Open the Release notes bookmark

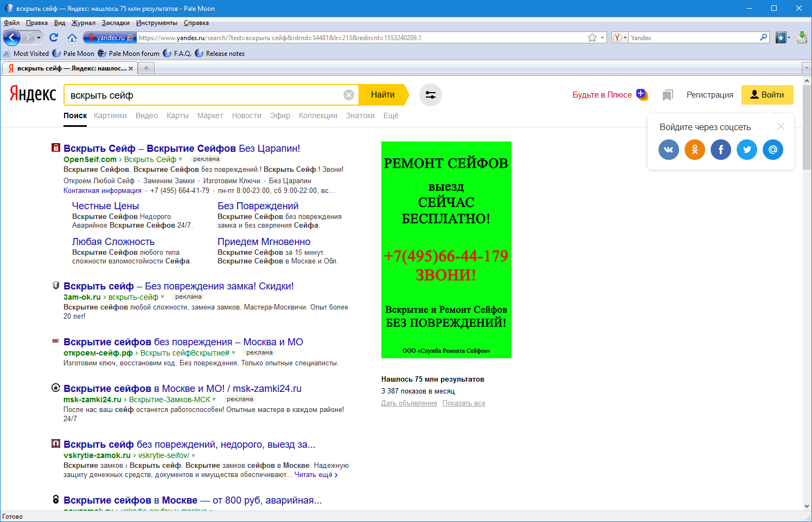click(x=220, y=54)
